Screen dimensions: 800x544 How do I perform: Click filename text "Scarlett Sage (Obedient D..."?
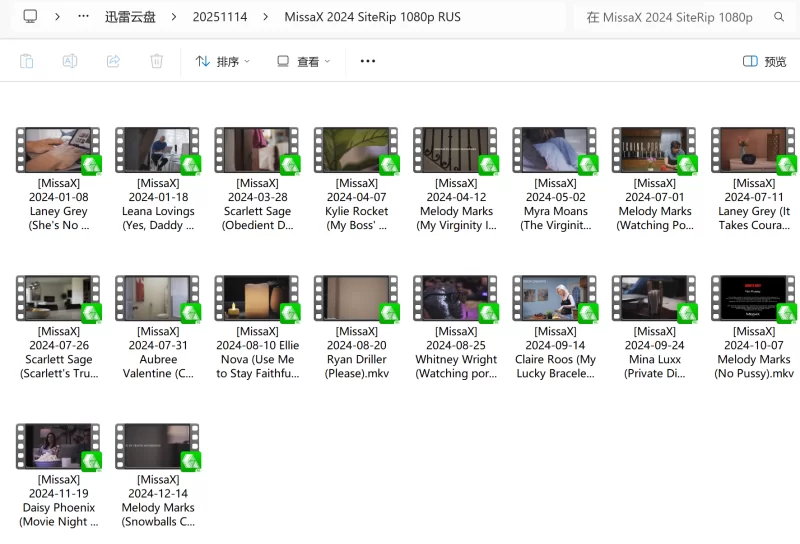pos(258,218)
